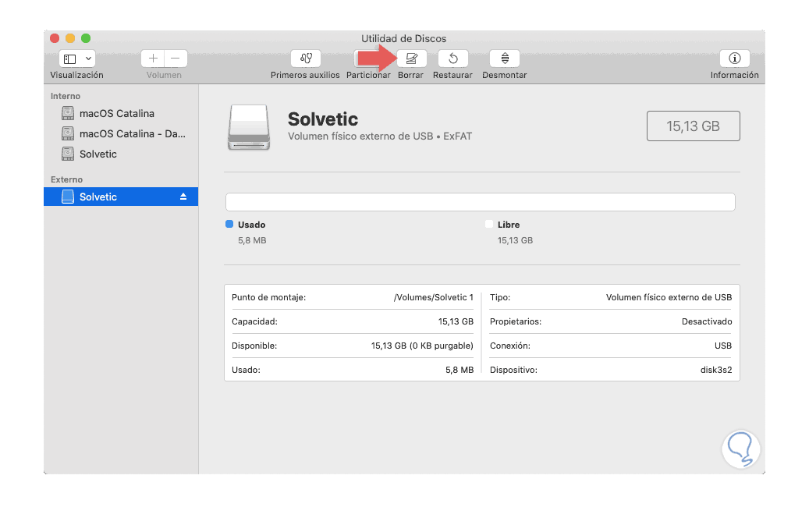
Task: Click the Desmontar unmount icon
Action: [x=505, y=59]
